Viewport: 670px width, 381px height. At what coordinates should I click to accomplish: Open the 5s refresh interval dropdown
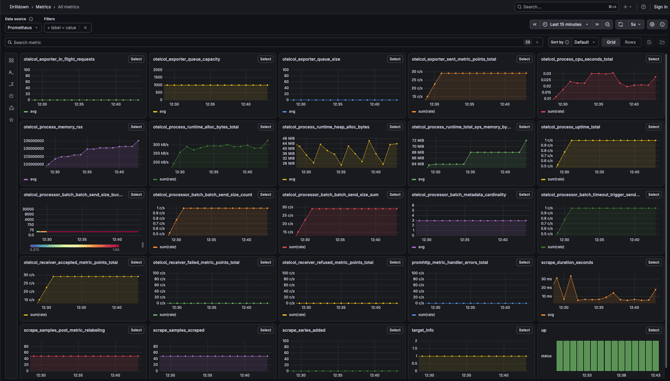pyautogui.click(x=636, y=24)
